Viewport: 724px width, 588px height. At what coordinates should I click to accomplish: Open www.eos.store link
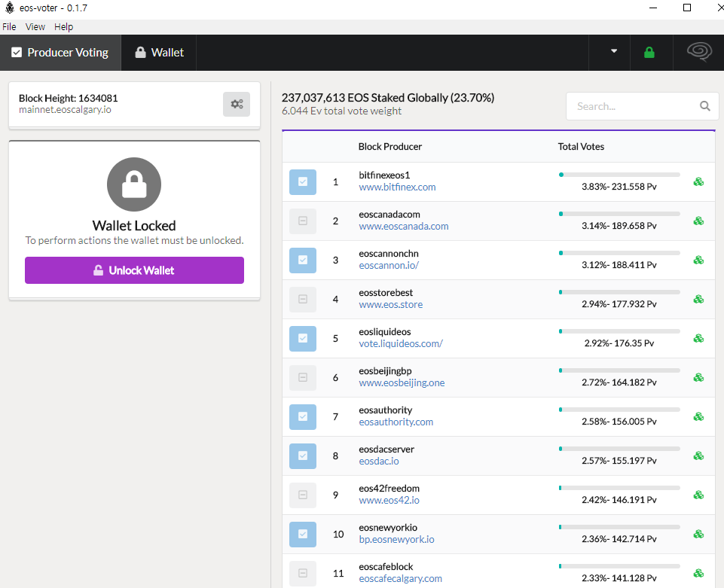[x=390, y=305]
